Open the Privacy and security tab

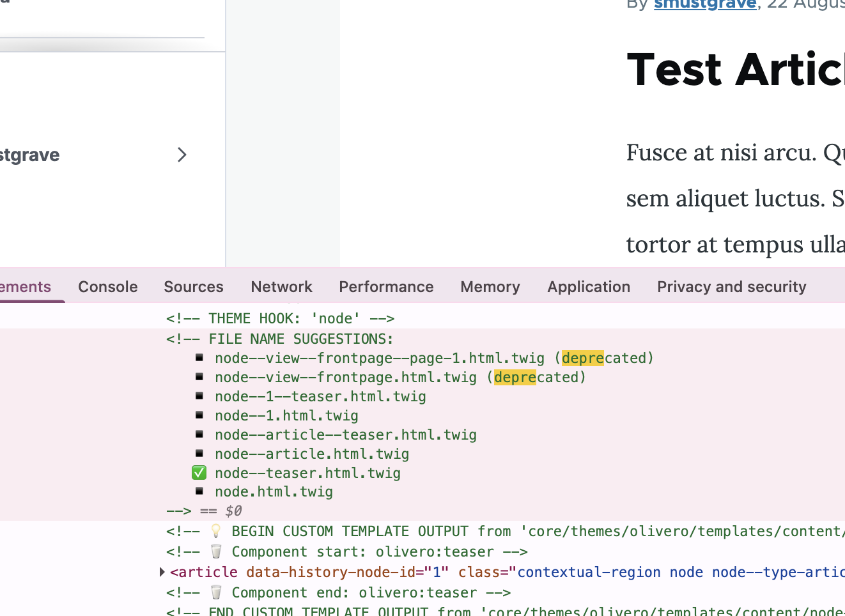(x=731, y=287)
